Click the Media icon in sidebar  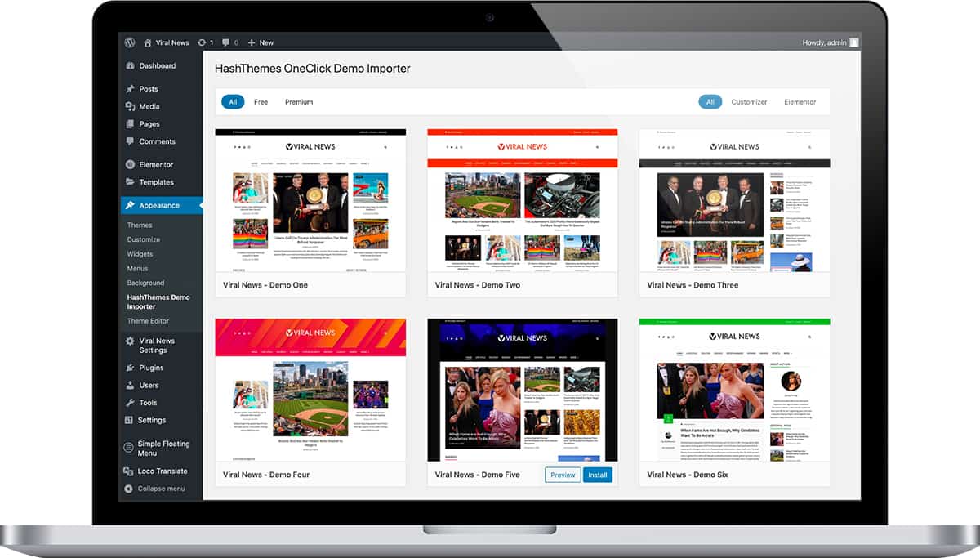pyautogui.click(x=130, y=106)
